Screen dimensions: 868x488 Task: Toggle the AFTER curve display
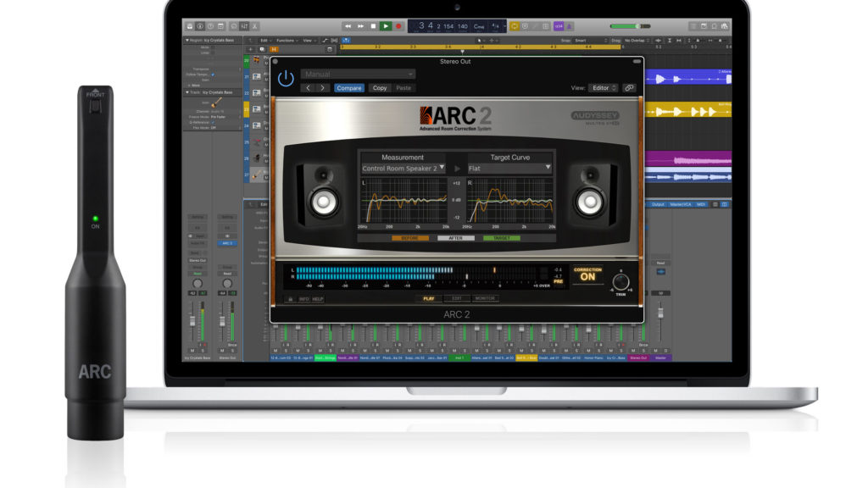[455, 238]
